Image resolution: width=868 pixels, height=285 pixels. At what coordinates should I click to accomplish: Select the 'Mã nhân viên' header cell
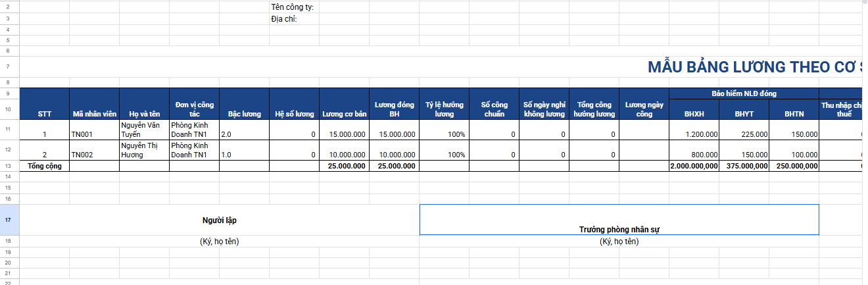point(95,103)
